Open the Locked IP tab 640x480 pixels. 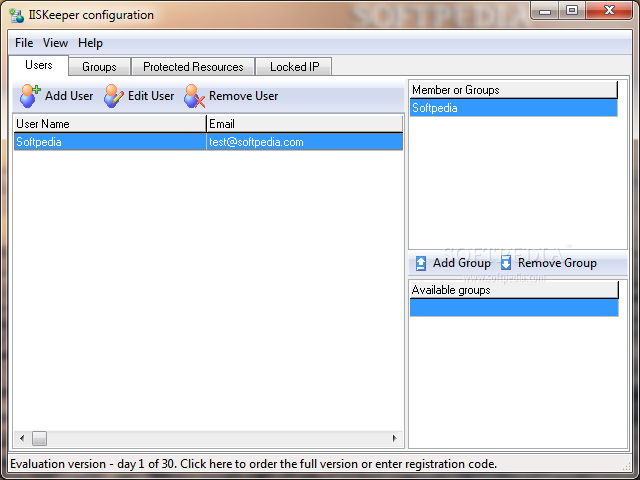[x=294, y=67]
